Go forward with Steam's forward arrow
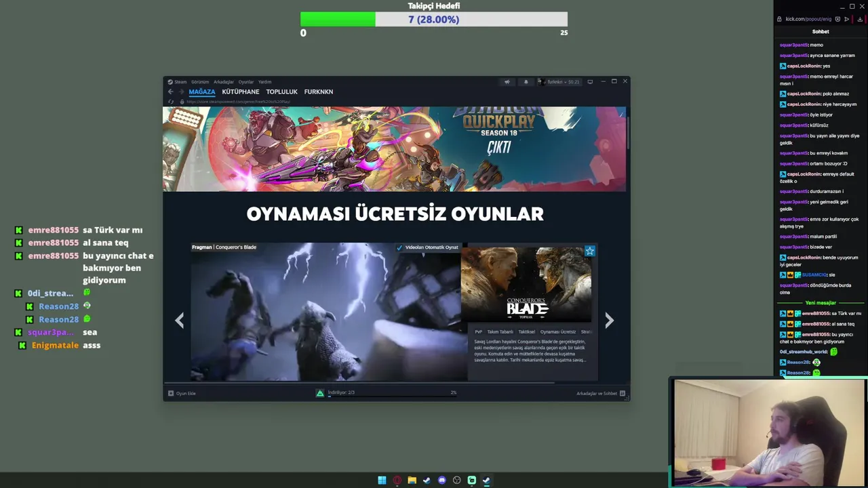The image size is (868, 488). click(x=181, y=91)
